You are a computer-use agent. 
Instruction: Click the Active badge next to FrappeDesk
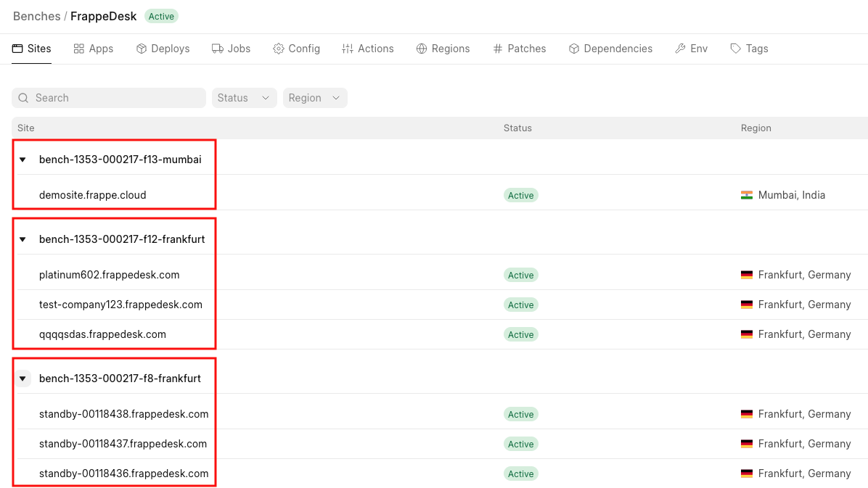161,16
